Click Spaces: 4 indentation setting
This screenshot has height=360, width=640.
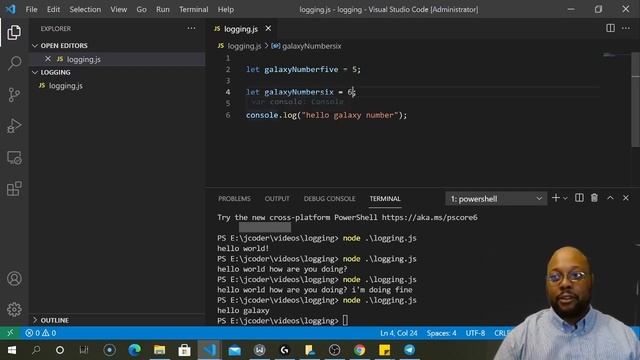pos(442,333)
